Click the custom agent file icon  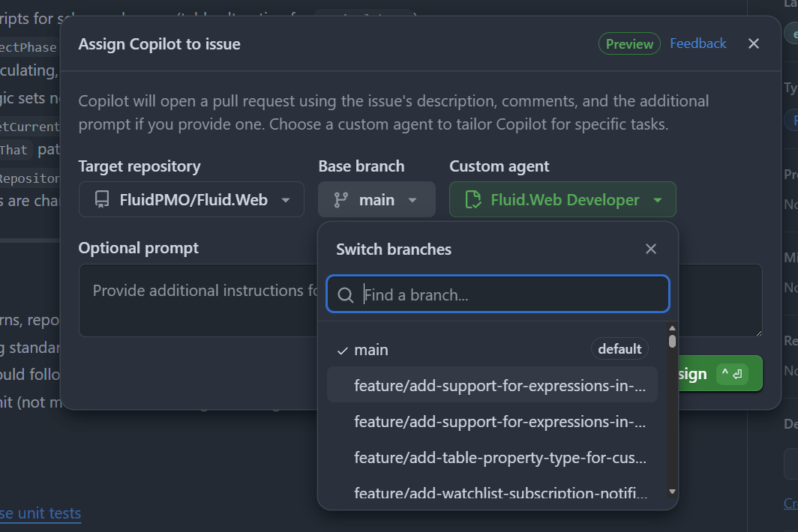[472, 200]
